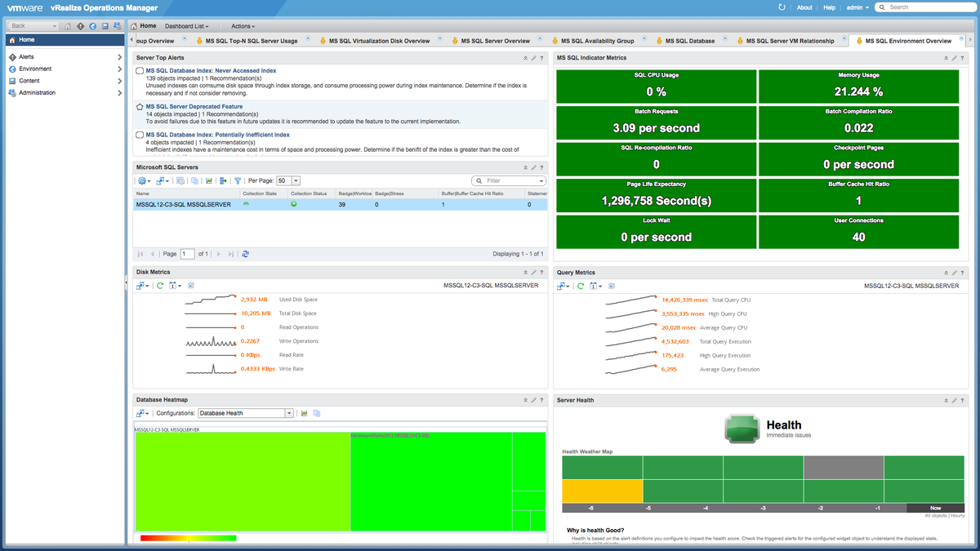Open the Actions menu
980x551 pixels.
[243, 26]
